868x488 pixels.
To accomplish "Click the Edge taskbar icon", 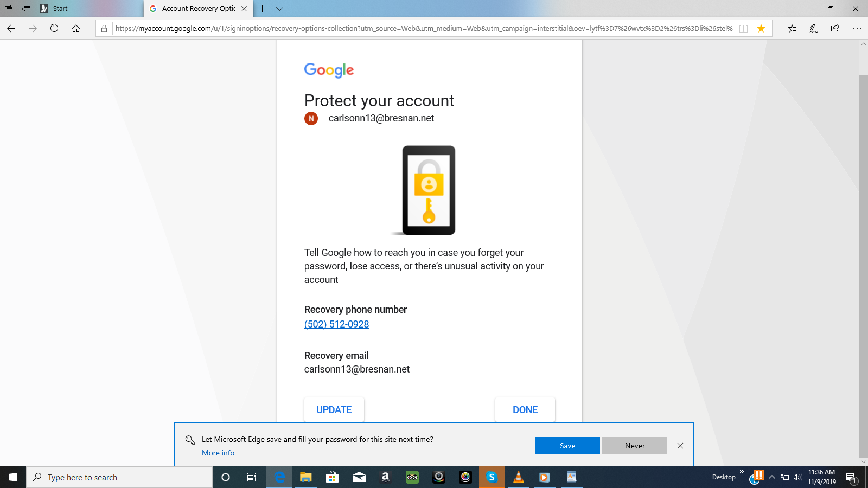I will coord(279,477).
